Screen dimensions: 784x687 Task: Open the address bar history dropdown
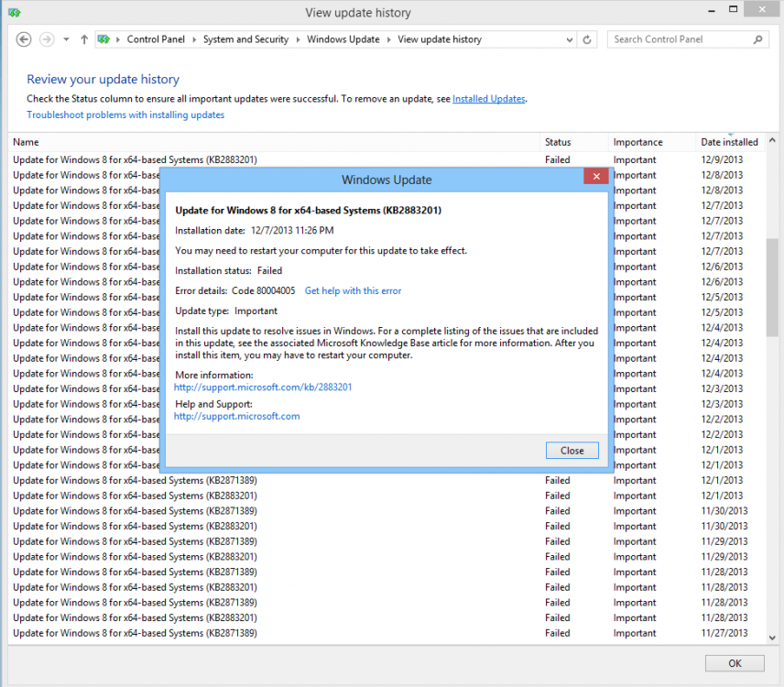[x=569, y=39]
